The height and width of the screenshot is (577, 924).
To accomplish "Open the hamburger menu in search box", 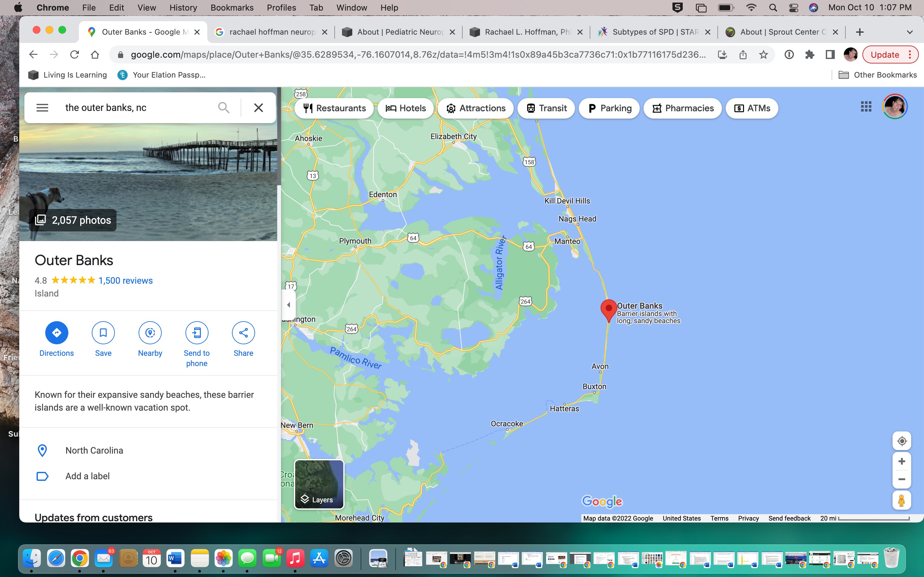I will (42, 108).
